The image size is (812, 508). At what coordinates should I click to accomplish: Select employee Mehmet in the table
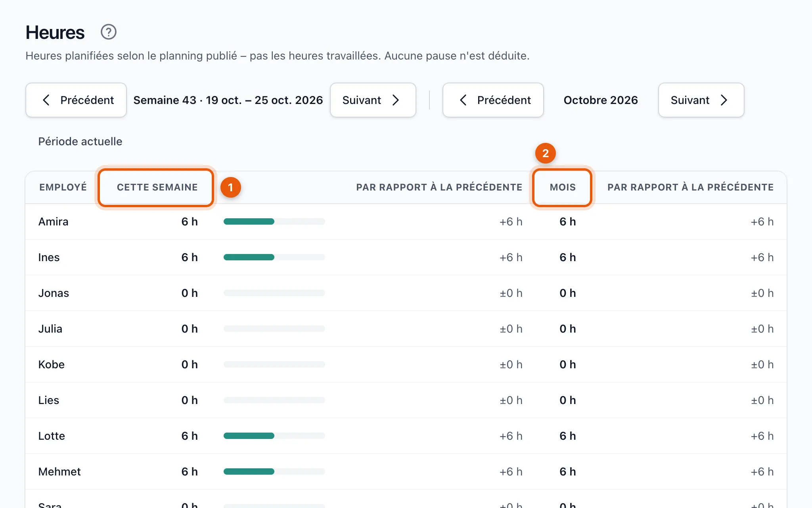point(59,471)
